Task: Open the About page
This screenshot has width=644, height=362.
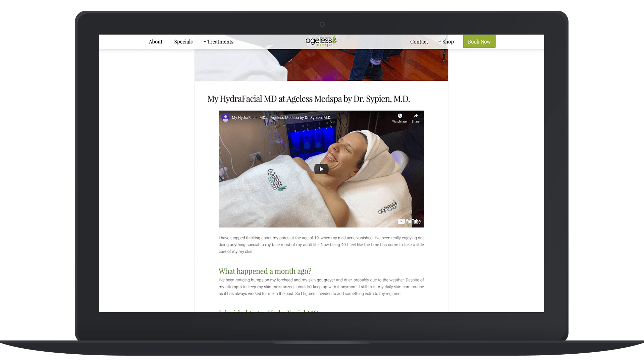Action: (x=155, y=42)
